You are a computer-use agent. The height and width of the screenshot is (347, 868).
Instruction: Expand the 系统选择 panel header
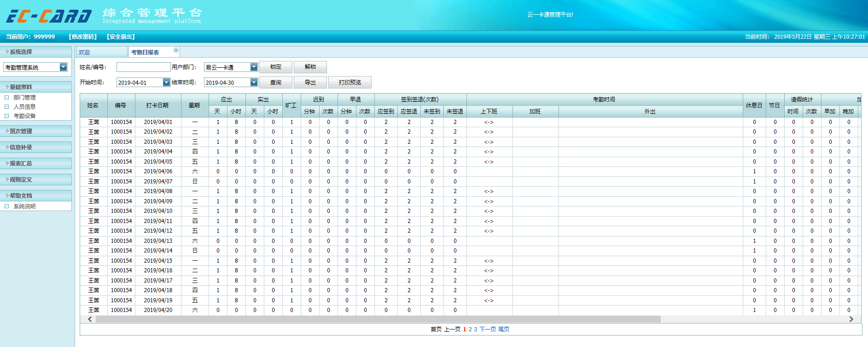tap(36, 52)
